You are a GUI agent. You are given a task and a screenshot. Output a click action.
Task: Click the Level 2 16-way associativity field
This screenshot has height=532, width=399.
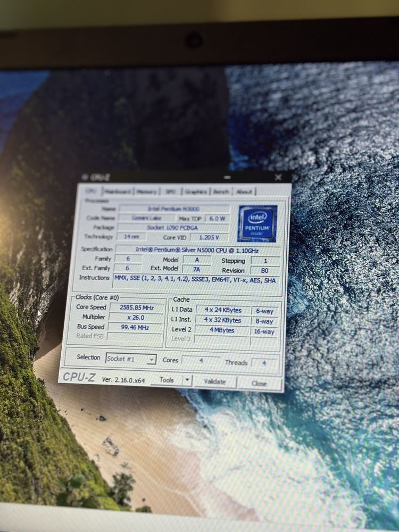point(264,331)
